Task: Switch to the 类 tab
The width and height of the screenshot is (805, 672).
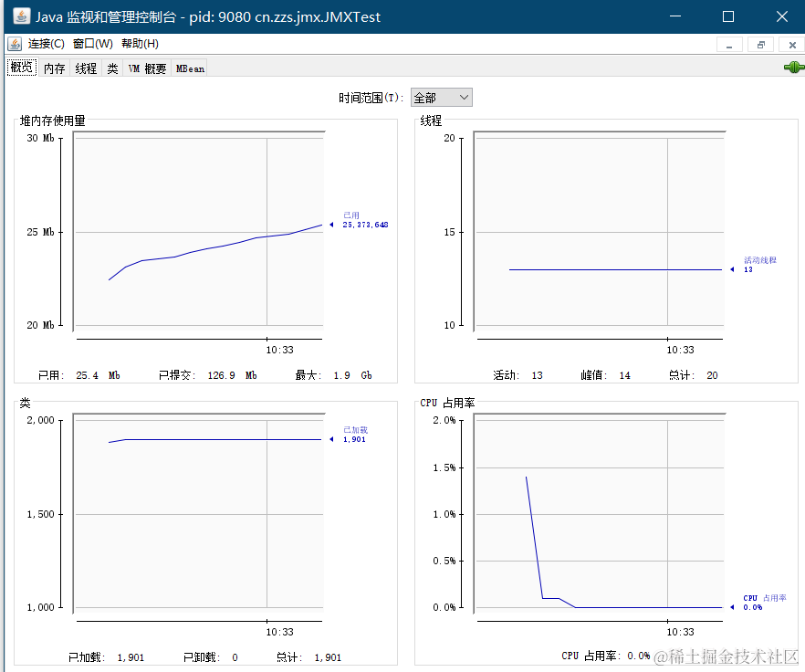Action: pos(112,68)
